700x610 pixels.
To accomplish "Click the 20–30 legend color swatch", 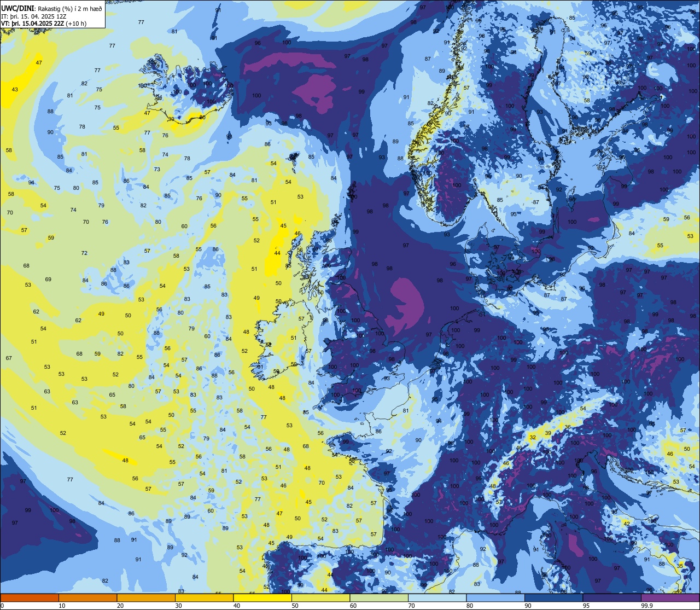I will coord(146,597).
